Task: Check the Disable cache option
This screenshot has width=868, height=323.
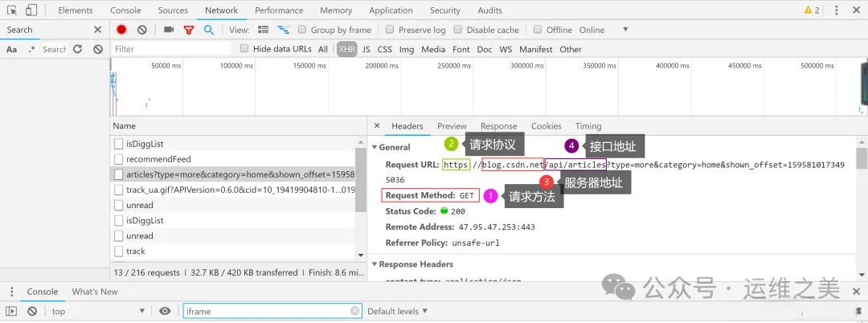Action: coord(458,30)
